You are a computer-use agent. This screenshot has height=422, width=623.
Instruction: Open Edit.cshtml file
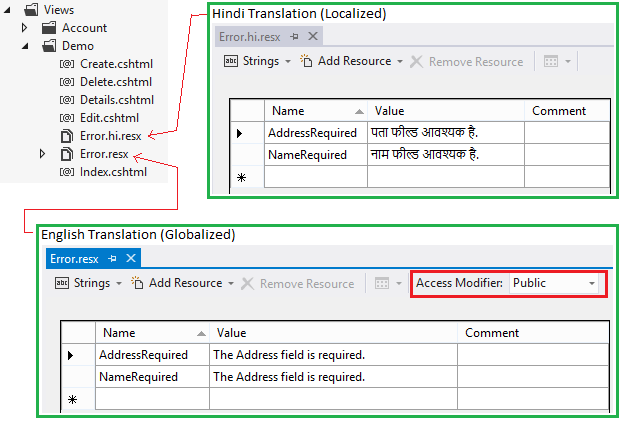pyautogui.click(x=109, y=118)
